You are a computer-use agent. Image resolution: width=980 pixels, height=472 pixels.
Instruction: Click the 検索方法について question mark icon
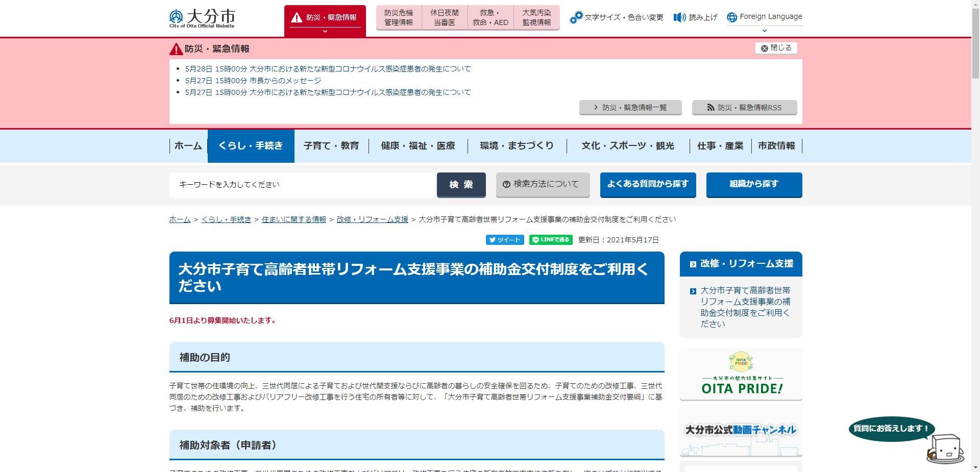click(506, 185)
